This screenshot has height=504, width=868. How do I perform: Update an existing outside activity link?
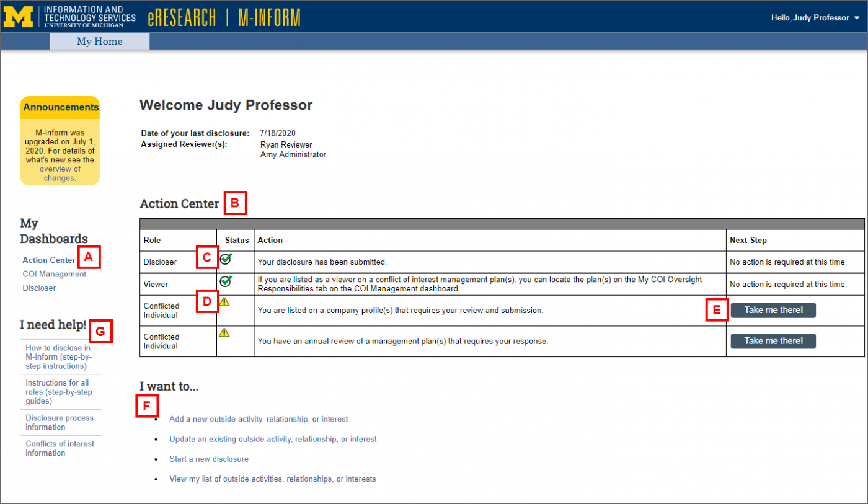click(273, 439)
